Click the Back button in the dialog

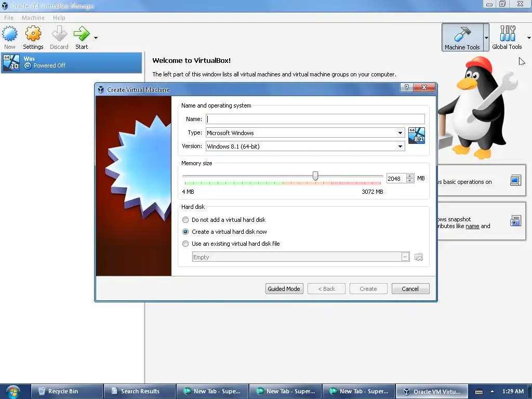(326, 289)
